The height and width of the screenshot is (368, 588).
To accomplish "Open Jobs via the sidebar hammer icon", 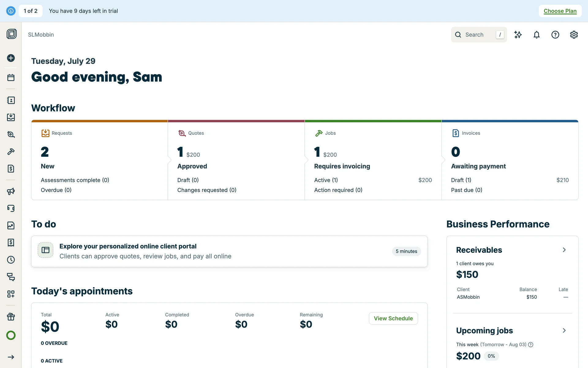I will tap(11, 151).
